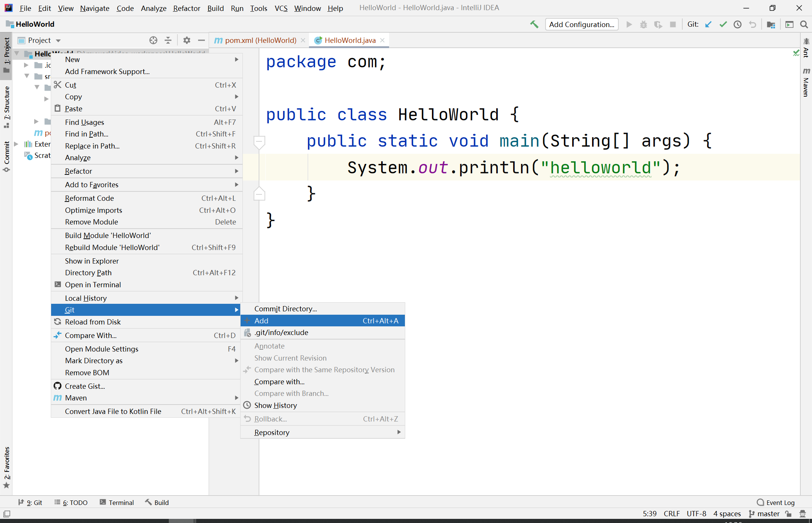Screen dimensions: 812x523
Task: Click the Search Everywhere magnifier icon
Action: tap(804, 24)
